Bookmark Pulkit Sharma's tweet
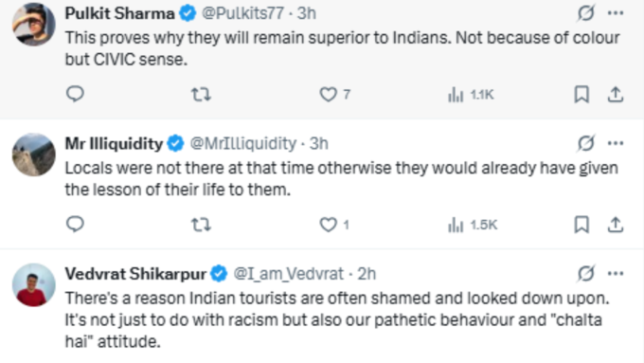Screen dimensions: 644x363 click(581, 95)
